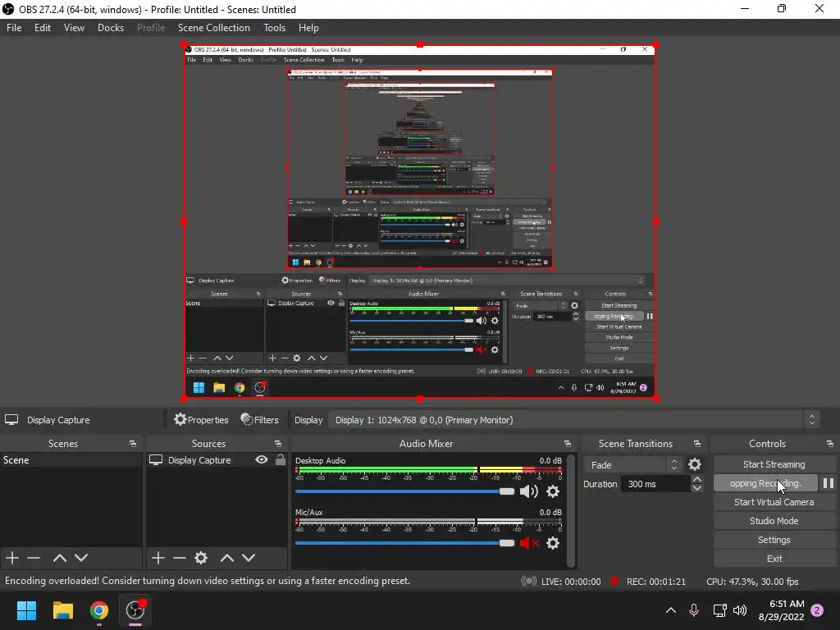Open Mic/Aux settings gear

[553, 543]
